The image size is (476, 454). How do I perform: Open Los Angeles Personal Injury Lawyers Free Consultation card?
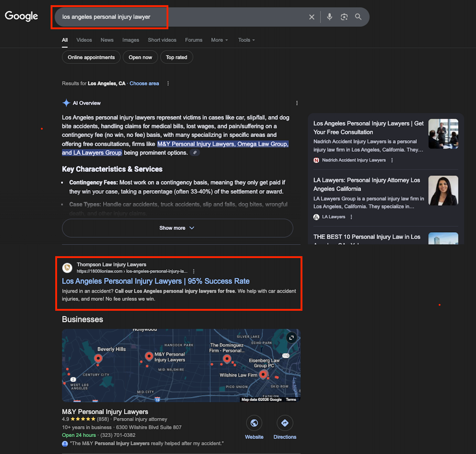[x=368, y=128]
